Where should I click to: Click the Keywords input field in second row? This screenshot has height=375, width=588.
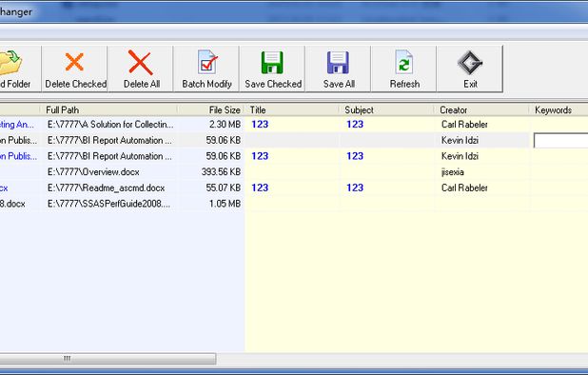coord(560,140)
